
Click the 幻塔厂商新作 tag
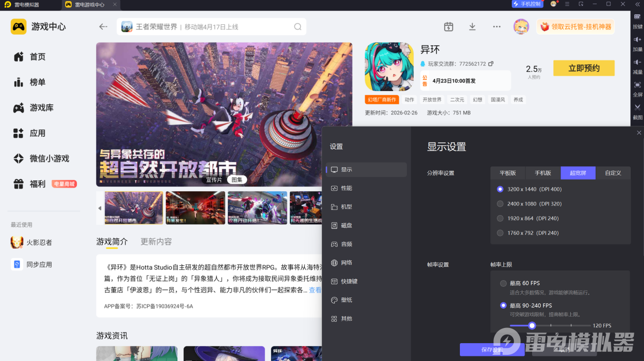pyautogui.click(x=382, y=100)
